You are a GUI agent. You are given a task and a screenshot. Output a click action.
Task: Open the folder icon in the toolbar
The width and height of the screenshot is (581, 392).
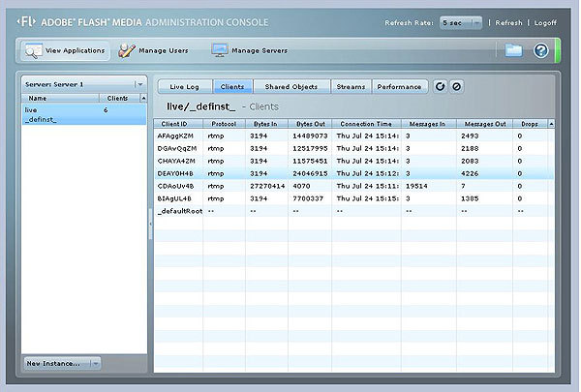(513, 50)
